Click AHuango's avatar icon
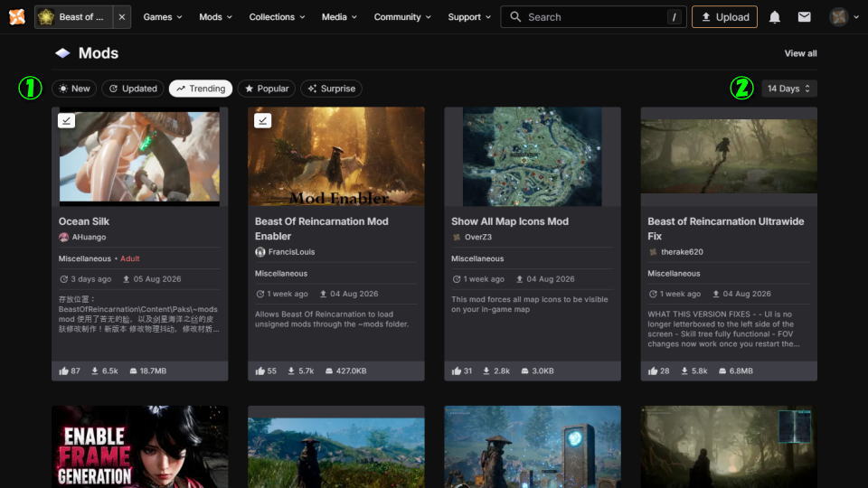Viewport: 868px width, 488px height. click(x=63, y=238)
